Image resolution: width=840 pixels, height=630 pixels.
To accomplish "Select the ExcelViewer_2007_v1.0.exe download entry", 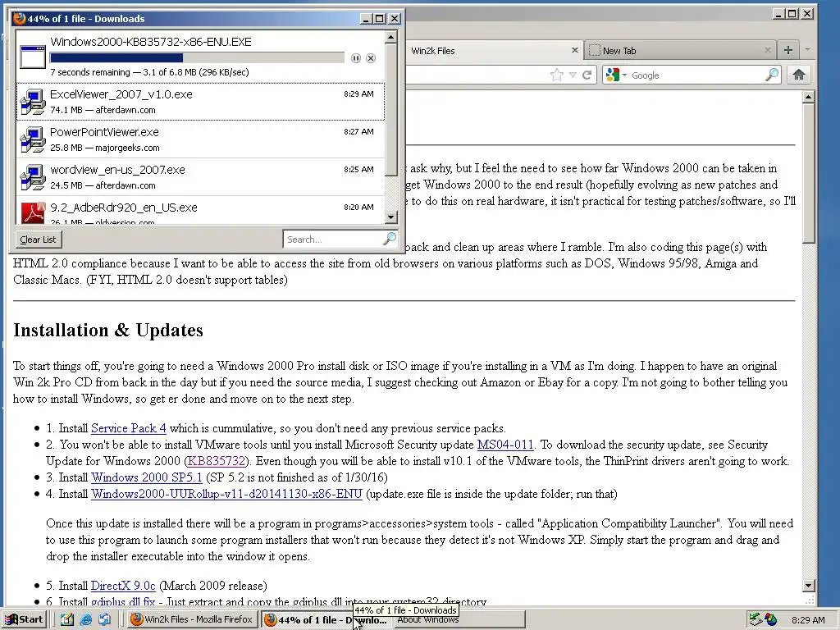I will click(x=200, y=102).
